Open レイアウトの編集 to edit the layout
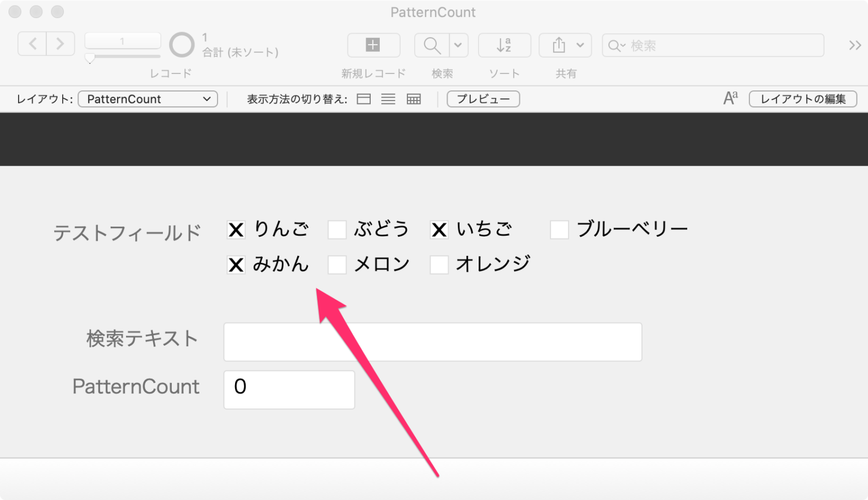 pyautogui.click(x=802, y=98)
